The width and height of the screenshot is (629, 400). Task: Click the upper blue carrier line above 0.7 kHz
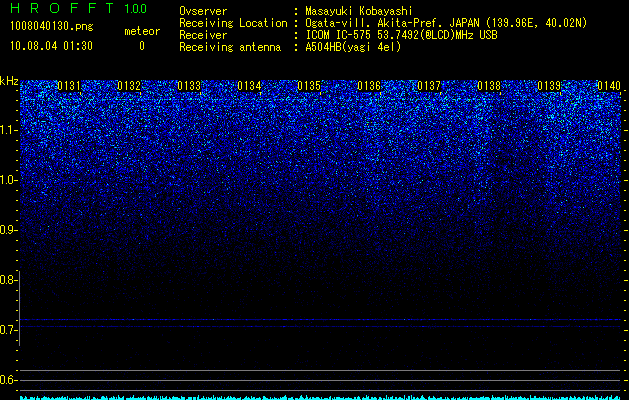320,320
